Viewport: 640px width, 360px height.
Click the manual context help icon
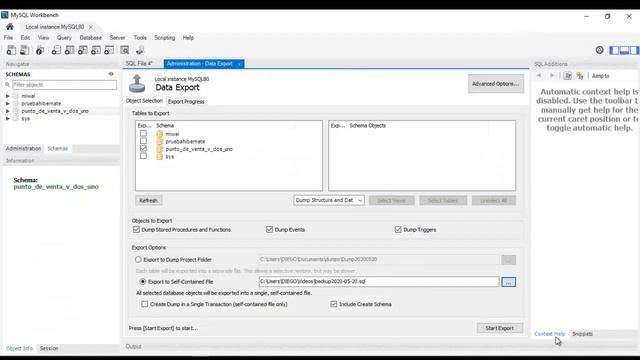[568, 76]
